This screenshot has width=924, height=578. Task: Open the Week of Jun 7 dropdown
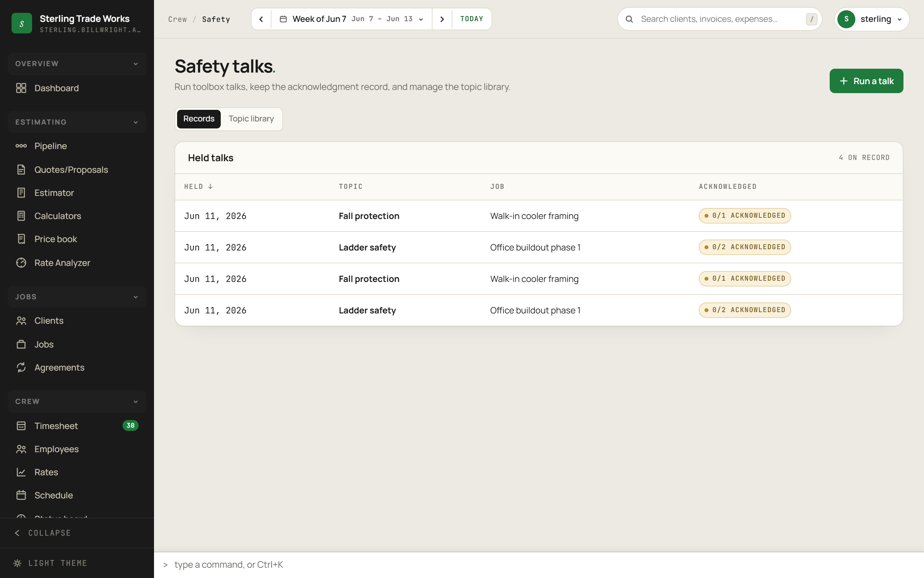(352, 19)
